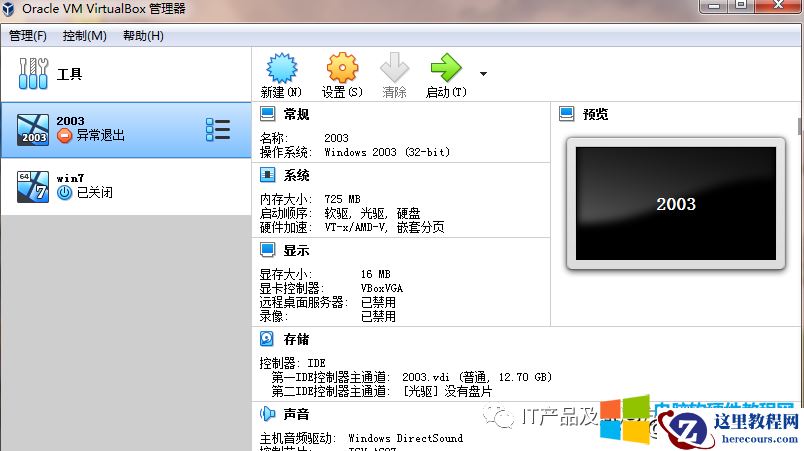Click the System (系统) section icon
This screenshot has width=804, height=451.
point(267,175)
